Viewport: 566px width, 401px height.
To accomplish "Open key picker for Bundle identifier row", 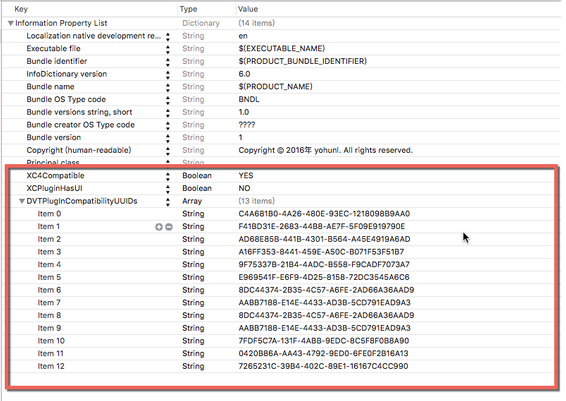I will click(167, 62).
